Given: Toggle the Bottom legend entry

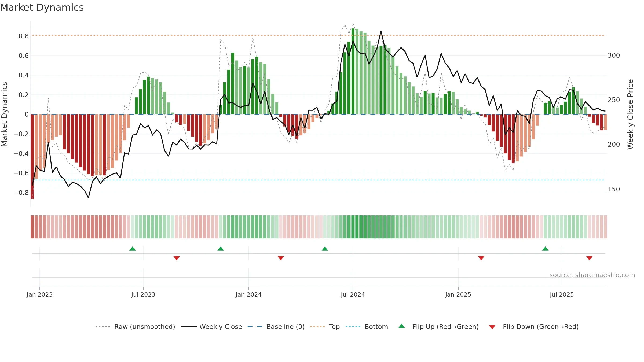Looking at the screenshot, I should click(367, 327).
